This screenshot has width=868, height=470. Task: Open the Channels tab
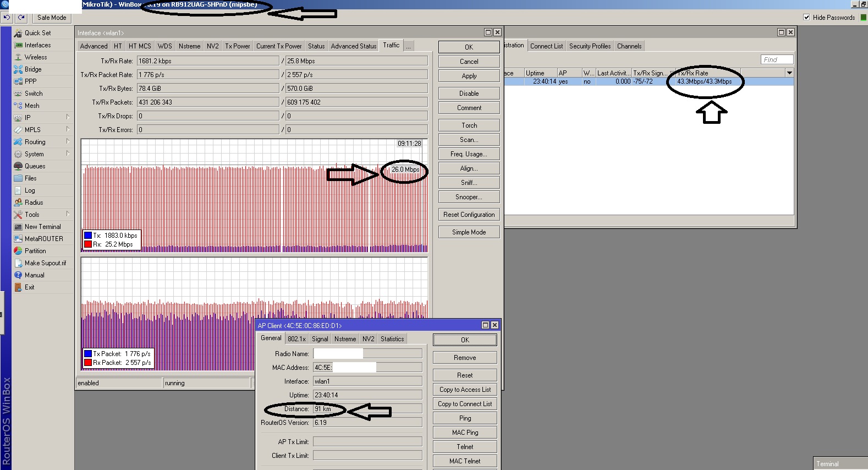pos(629,46)
